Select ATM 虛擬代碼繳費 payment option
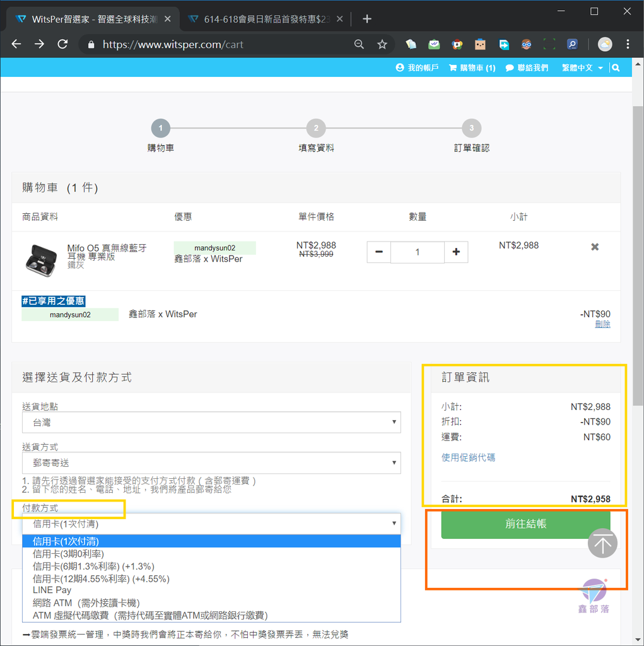644x646 pixels. (x=211, y=616)
